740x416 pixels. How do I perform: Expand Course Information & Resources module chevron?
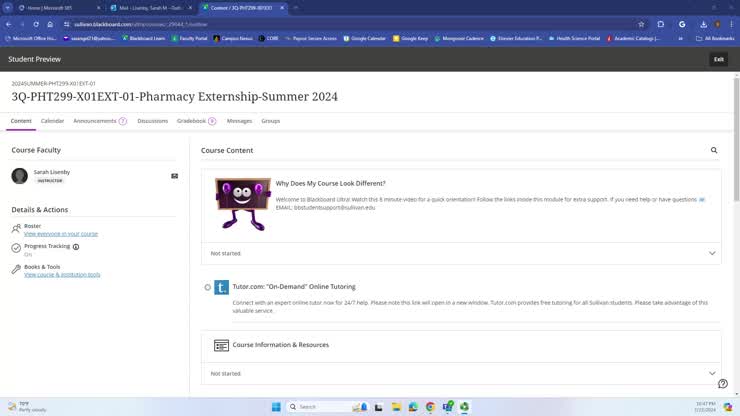(712, 373)
